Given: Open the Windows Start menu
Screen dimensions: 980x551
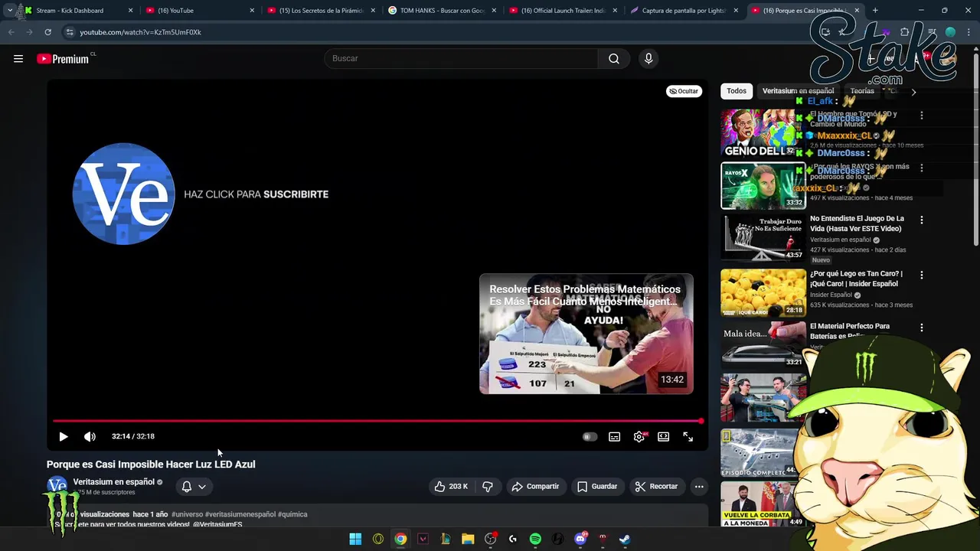Looking at the screenshot, I should click(355, 539).
